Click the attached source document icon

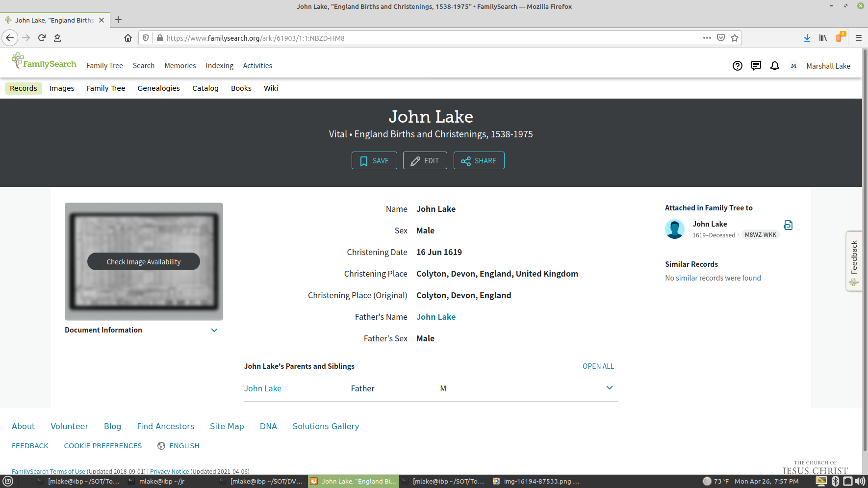[788, 225]
